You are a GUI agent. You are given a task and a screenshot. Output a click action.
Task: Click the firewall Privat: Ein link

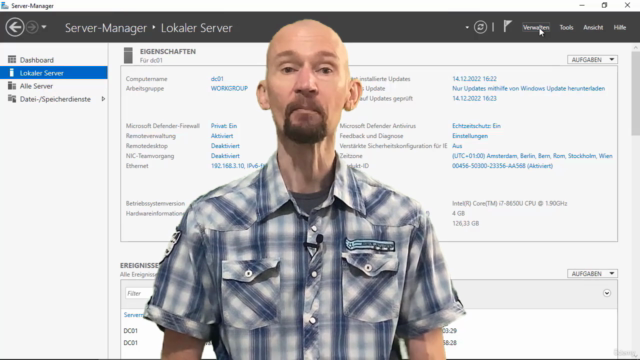[224, 126]
